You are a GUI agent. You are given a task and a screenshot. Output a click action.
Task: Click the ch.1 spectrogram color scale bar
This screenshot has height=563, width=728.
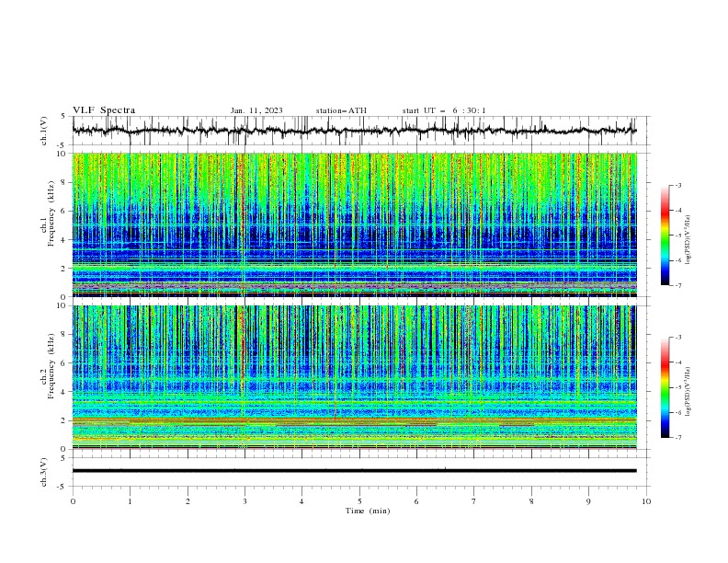[665, 236]
